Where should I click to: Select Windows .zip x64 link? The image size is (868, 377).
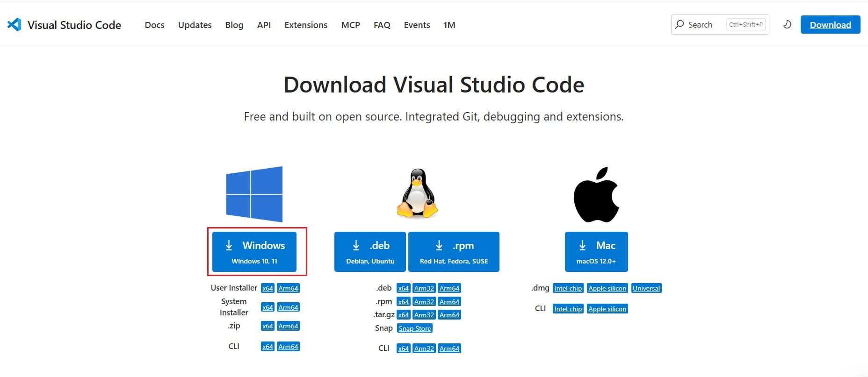pos(268,326)
